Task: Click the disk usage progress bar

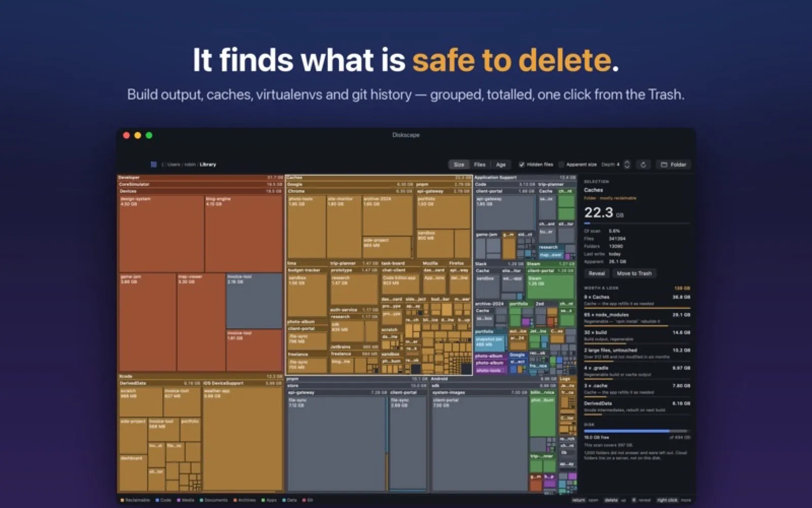Action: [637, 431]
